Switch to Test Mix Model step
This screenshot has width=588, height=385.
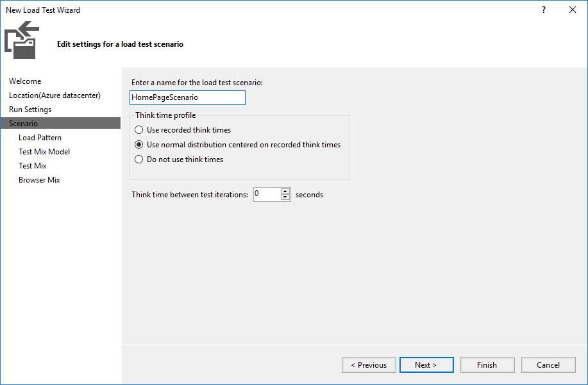[44, 152]
